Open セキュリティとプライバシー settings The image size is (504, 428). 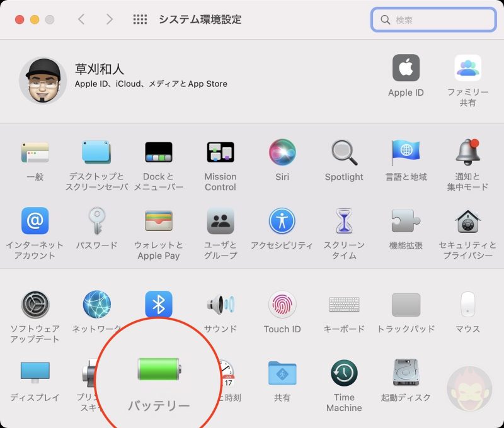click(467, 222)
